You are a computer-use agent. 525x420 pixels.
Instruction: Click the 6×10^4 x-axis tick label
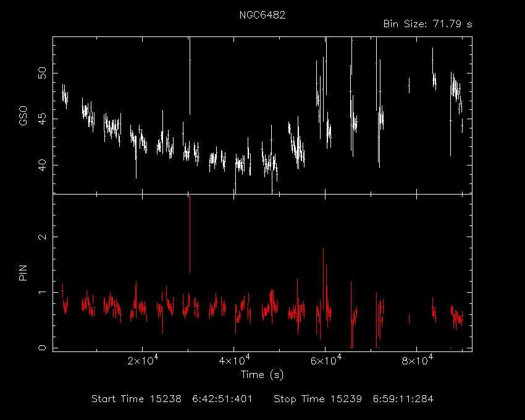[x=325, y=360]
